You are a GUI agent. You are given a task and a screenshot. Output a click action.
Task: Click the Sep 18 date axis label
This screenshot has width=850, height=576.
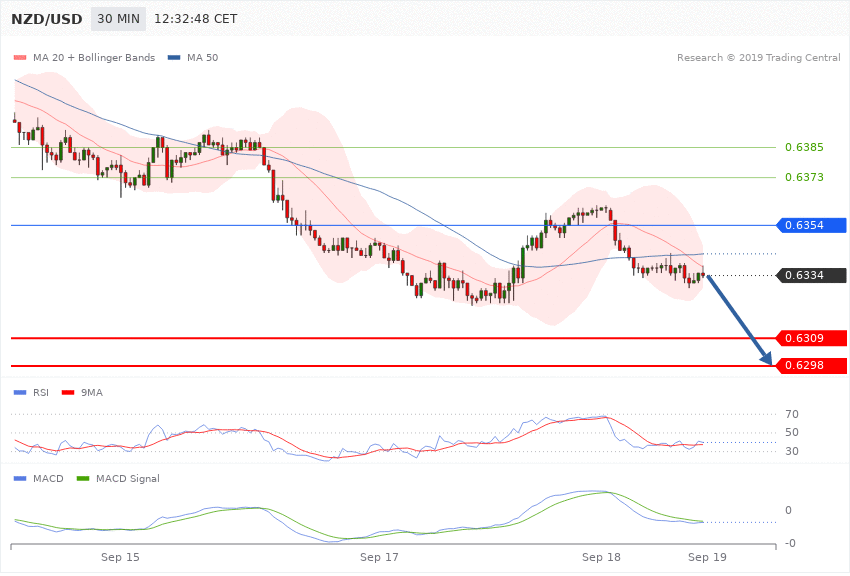click(601, 557)
